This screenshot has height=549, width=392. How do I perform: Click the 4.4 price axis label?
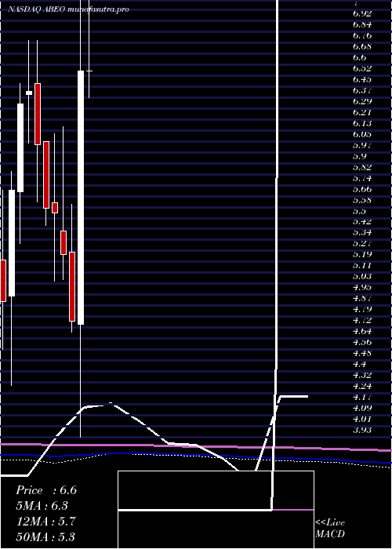pyautogui.click(x=360, y=364)
